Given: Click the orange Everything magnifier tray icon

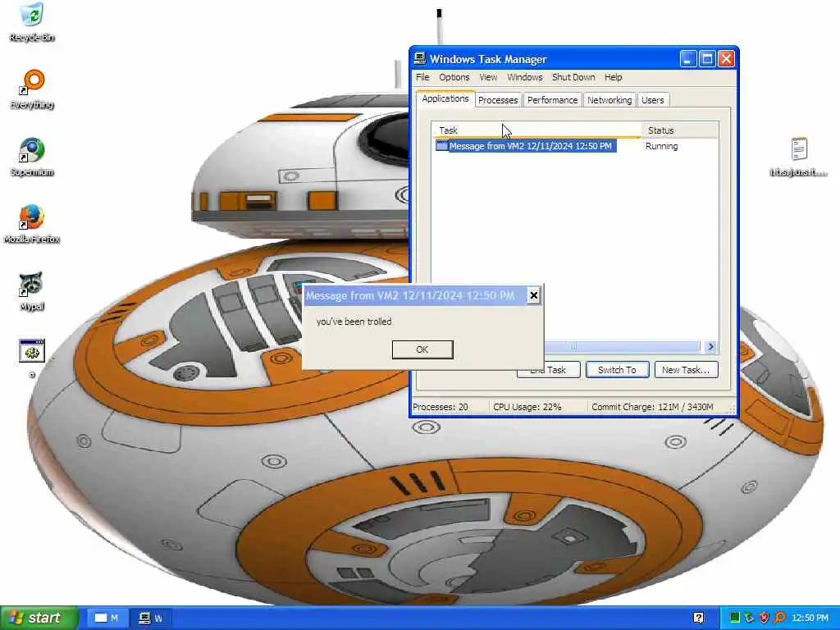Looking at the screenshot, I should click(x=779, y=618).
